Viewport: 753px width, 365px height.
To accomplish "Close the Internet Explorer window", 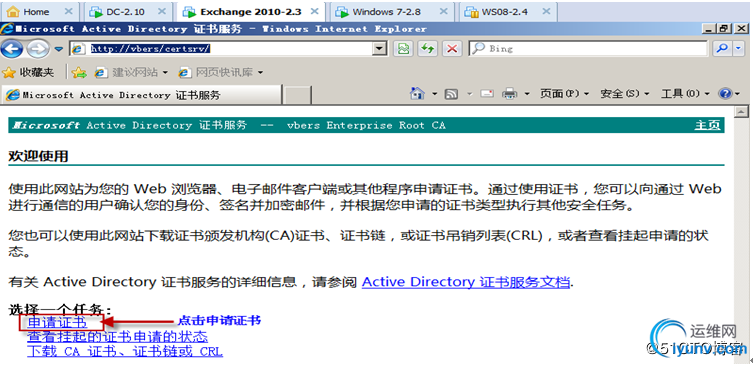I will [x=740, y=29].
